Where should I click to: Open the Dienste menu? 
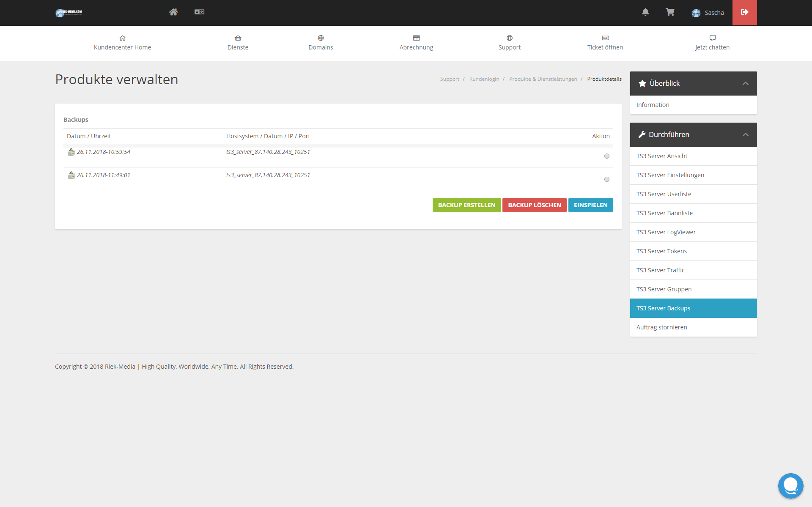pos(238,43)
